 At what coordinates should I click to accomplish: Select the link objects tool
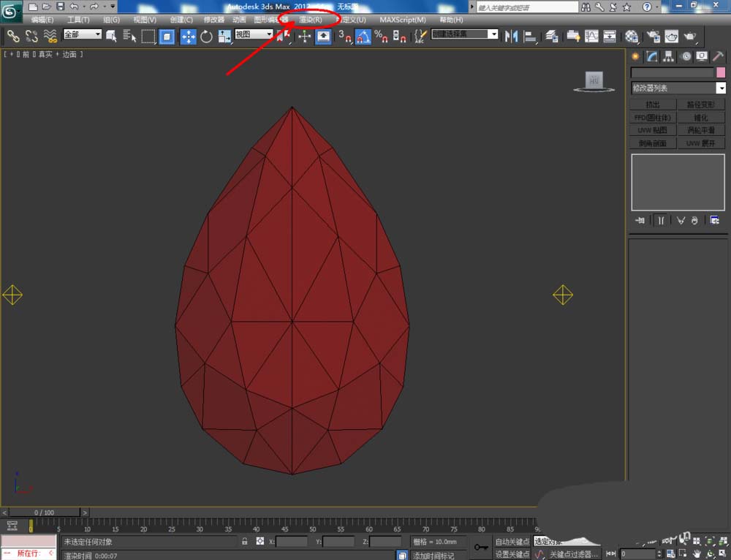point(13,36)
